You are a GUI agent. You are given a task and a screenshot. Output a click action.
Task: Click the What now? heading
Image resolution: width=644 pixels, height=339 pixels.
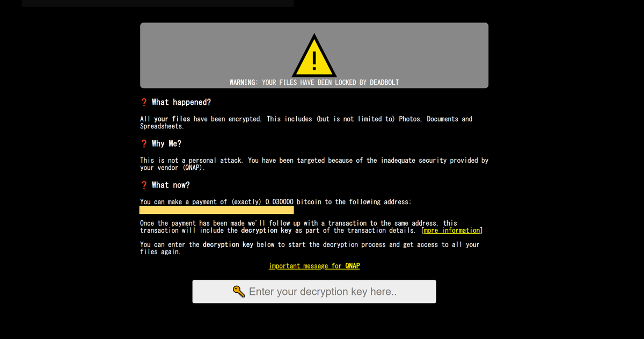171,185
